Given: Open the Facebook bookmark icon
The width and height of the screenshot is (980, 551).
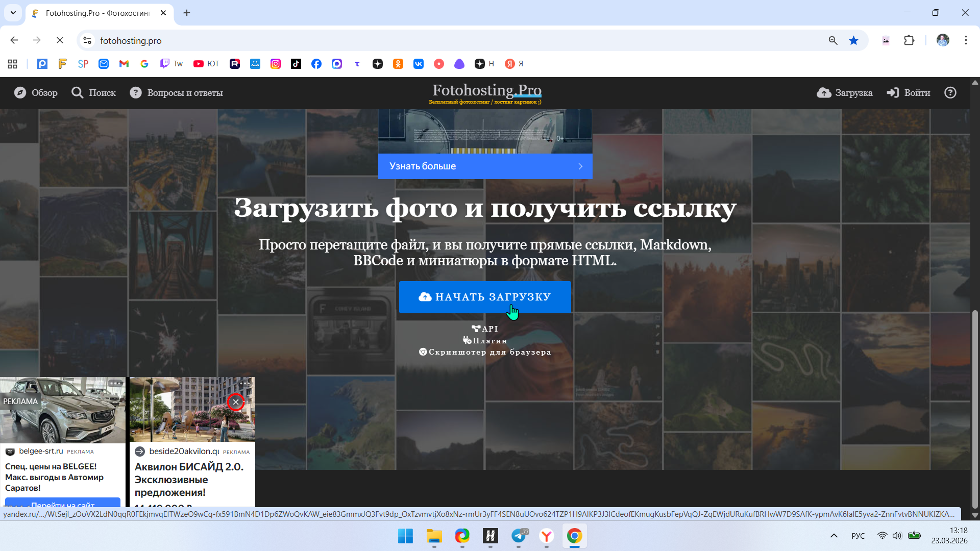Looking at the screenshot, I should [316, 64].
